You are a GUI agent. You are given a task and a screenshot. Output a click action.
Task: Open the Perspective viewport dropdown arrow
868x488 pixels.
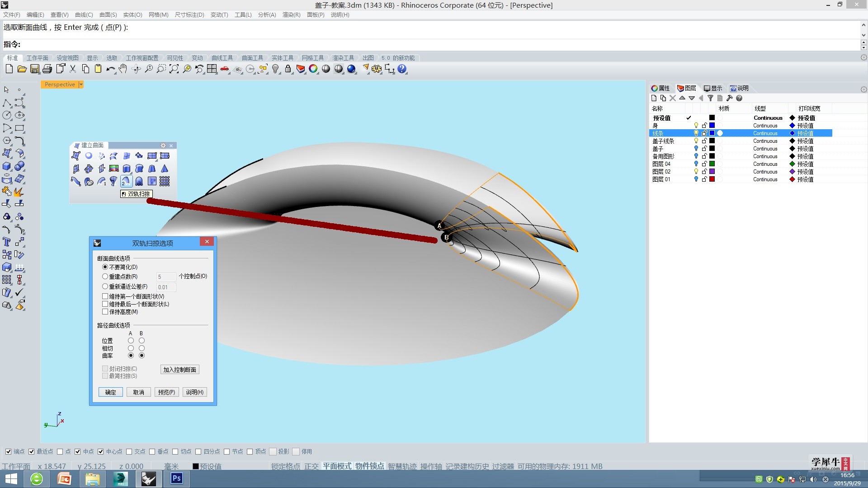tap(81, 84)
